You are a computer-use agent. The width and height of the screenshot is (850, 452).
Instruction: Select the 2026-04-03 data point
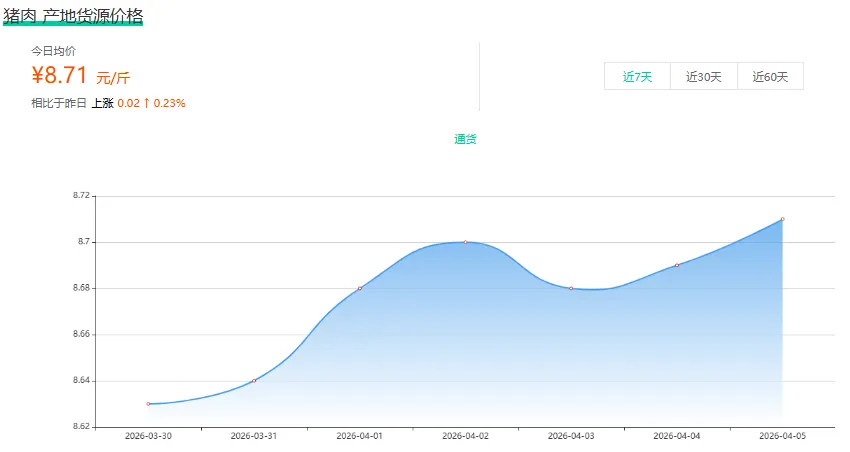571,288
